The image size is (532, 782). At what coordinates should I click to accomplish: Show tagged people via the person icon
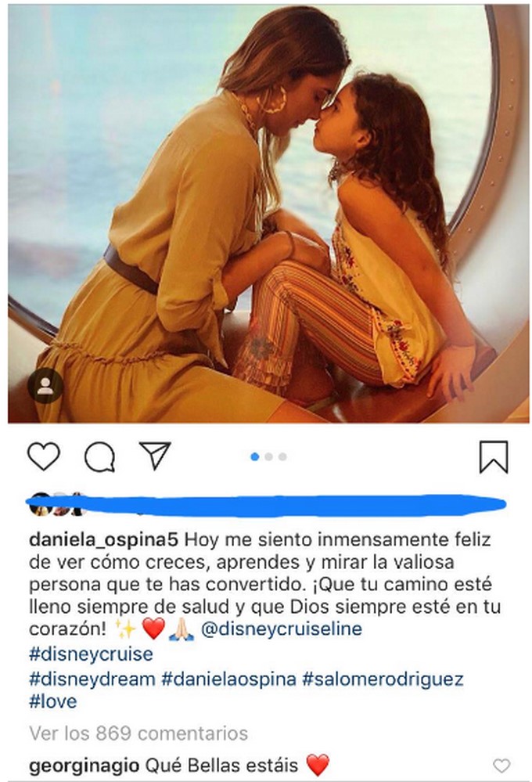coord(45,385)
